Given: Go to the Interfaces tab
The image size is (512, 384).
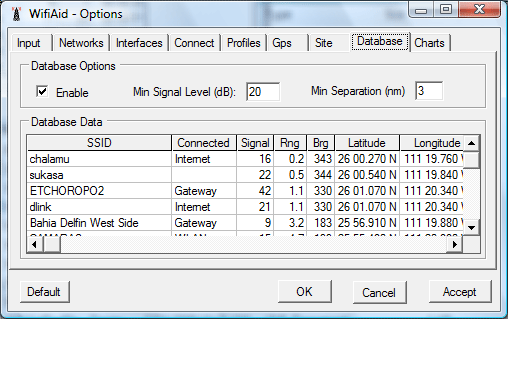Looking at the screenshot, I should click(x=139, y=43).
